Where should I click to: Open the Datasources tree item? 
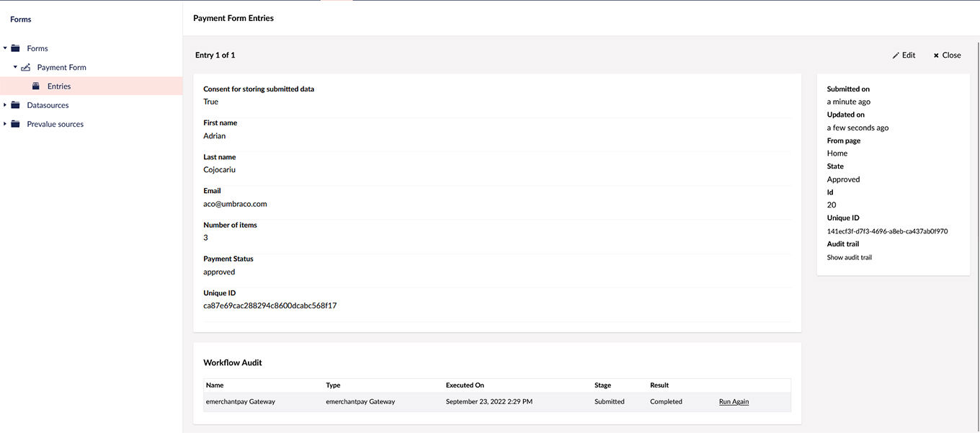[x=48, y=105]
